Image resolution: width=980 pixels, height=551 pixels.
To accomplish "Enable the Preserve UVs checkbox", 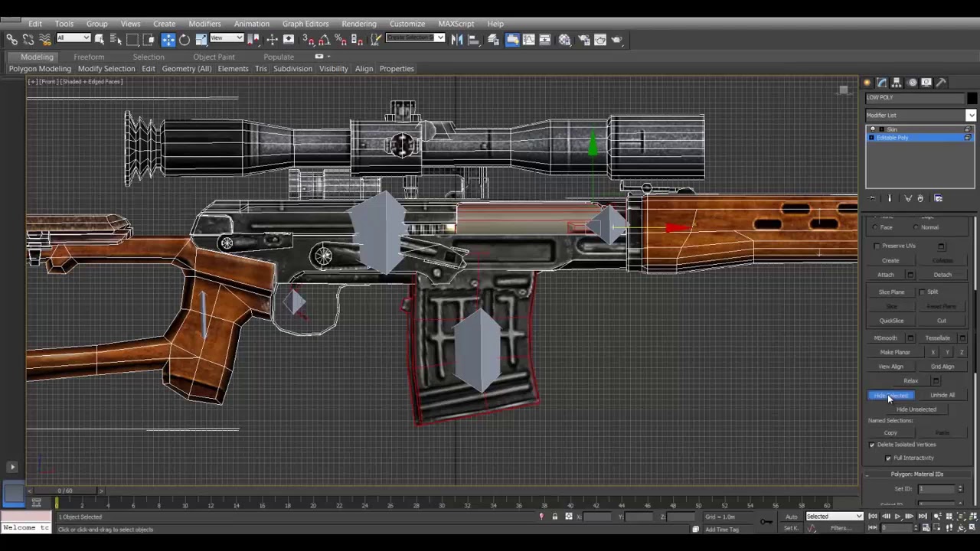I will tap(877, 246).
